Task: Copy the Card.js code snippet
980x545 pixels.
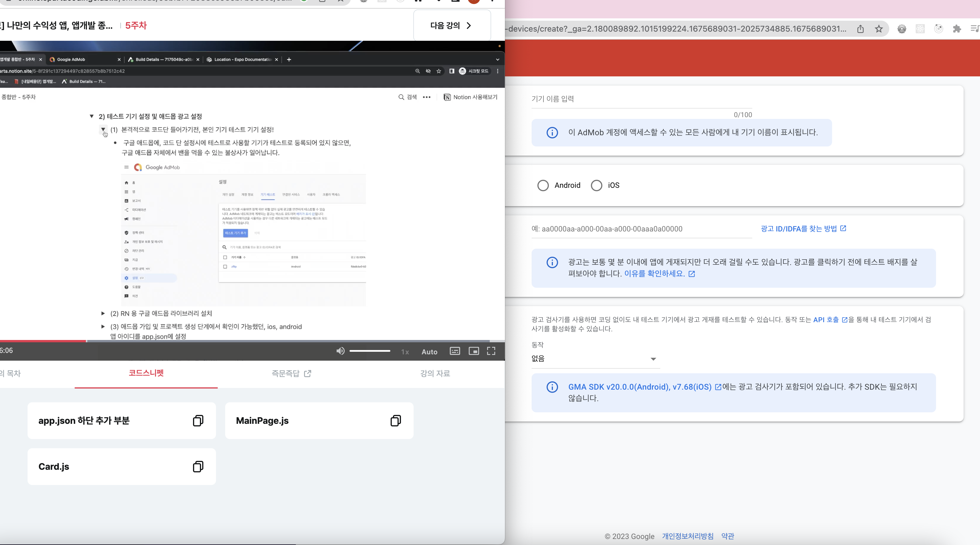Action: pos(198,467)
